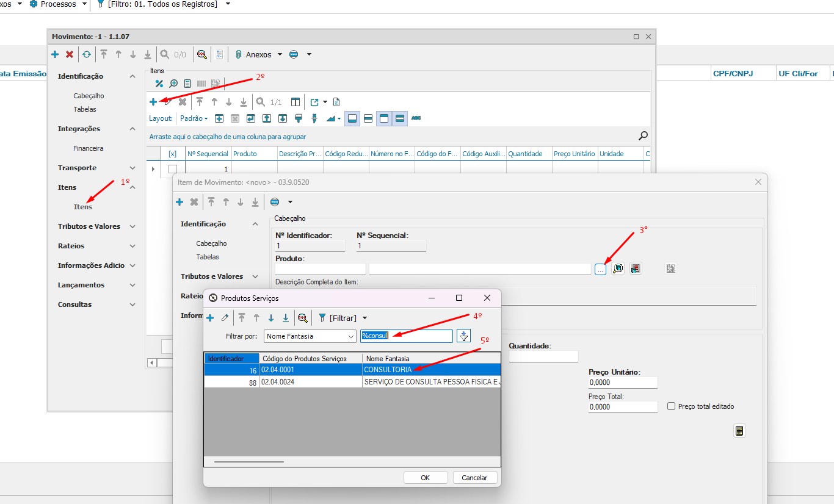Open the Anexos menu
Screen dimensions: 834x504
pos(258,54)
